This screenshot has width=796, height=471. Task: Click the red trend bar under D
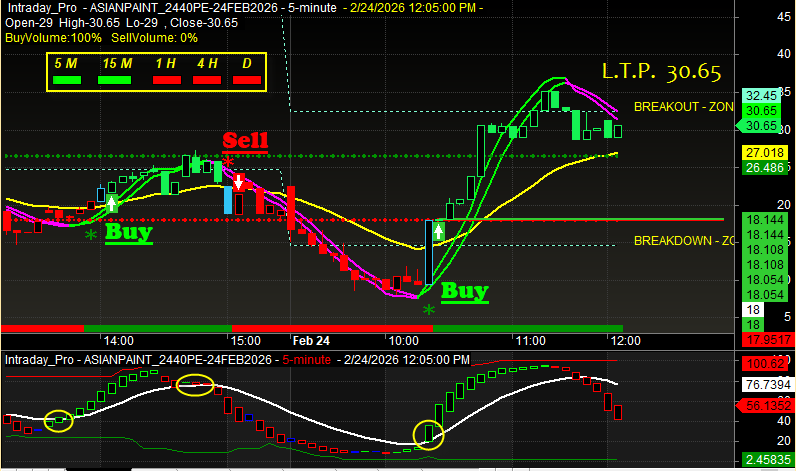247,80
